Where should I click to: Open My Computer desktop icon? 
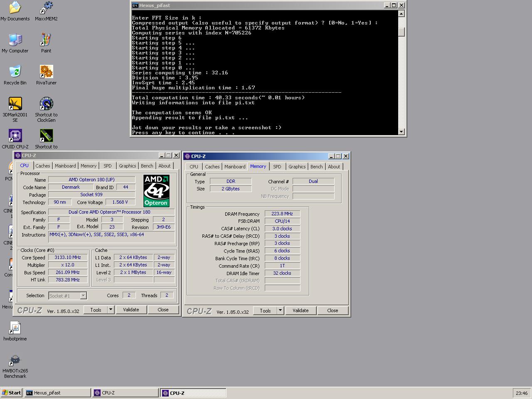coord(15,43)
